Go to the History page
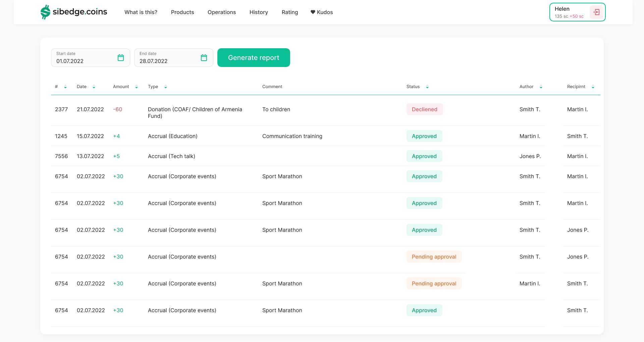Viewport: 644px width, 342px height. pos(259,12)
